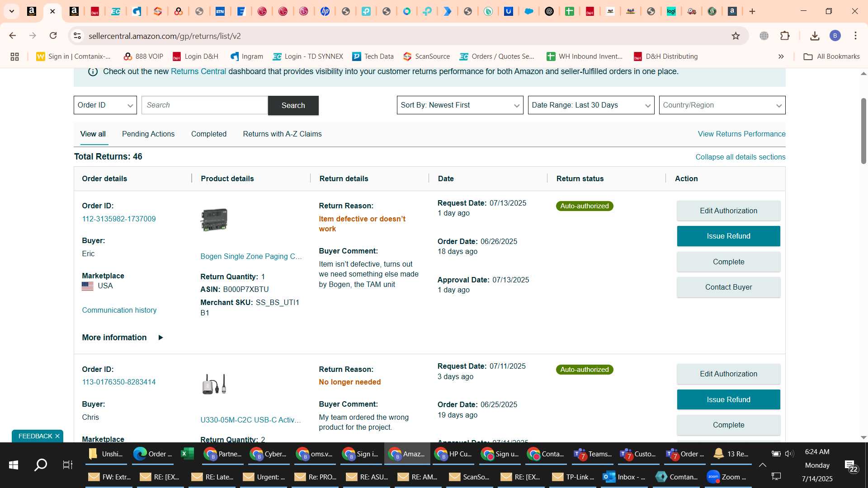Contact Buyer Eric

click(x=728, y=287)
